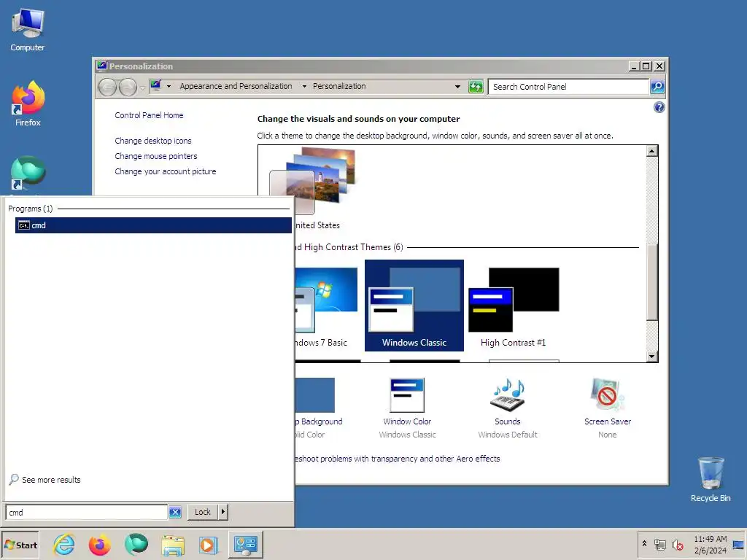This screenshot has height=560, width=747.
Task: Open the file explorer folder in the taskbar
Action: (x=173, y=545)
